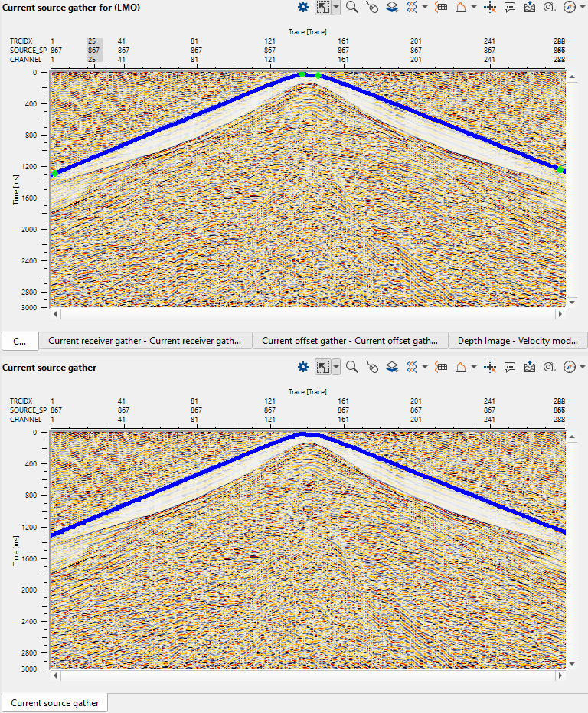Show spectrum graph tool in LMO panel

461,8
